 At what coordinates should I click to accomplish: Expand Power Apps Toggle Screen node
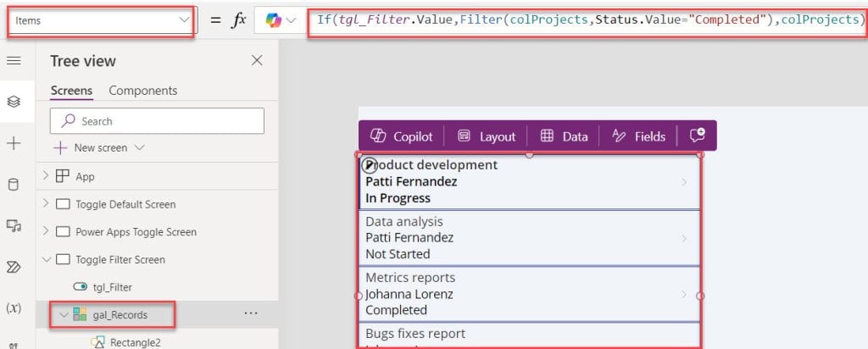click(46, 231)
